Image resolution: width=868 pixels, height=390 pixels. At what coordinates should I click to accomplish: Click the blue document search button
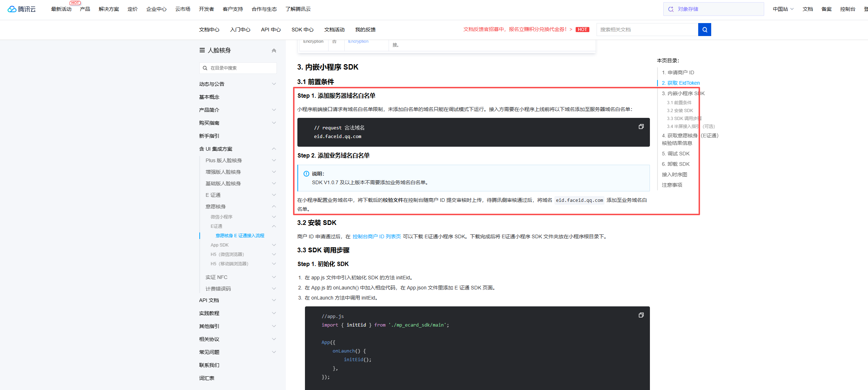704,30
